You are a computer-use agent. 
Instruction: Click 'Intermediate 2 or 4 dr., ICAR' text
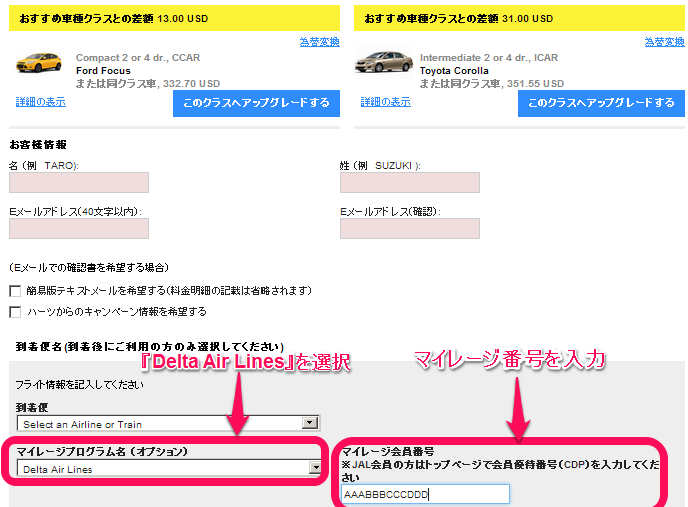pos(489,58)
